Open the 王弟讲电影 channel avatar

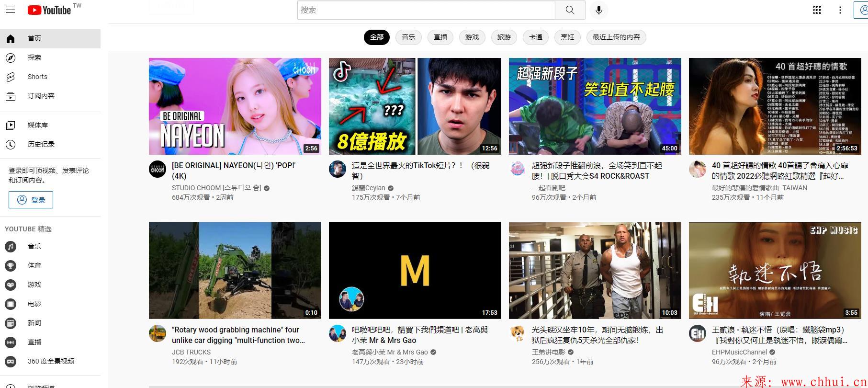click(518, 333)
